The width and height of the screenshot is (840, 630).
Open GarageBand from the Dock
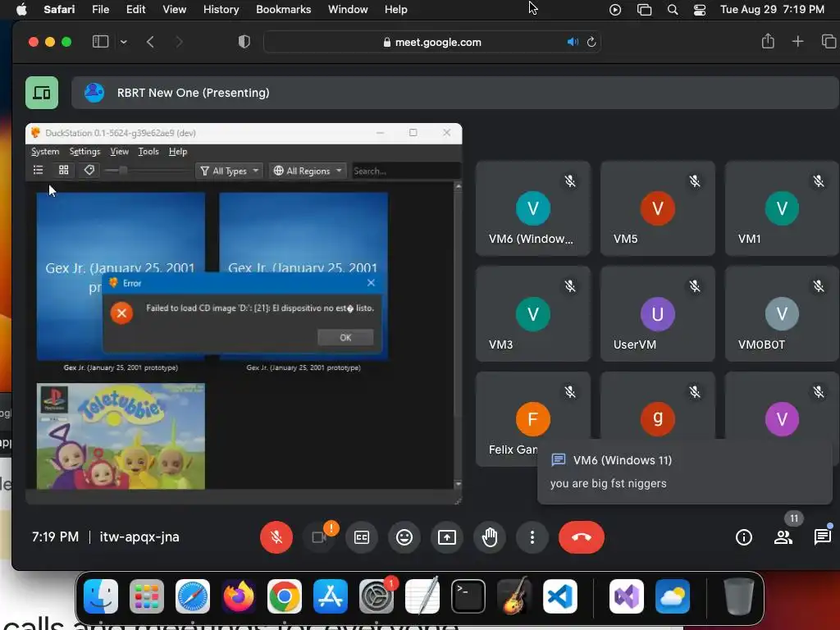(514, 596)
